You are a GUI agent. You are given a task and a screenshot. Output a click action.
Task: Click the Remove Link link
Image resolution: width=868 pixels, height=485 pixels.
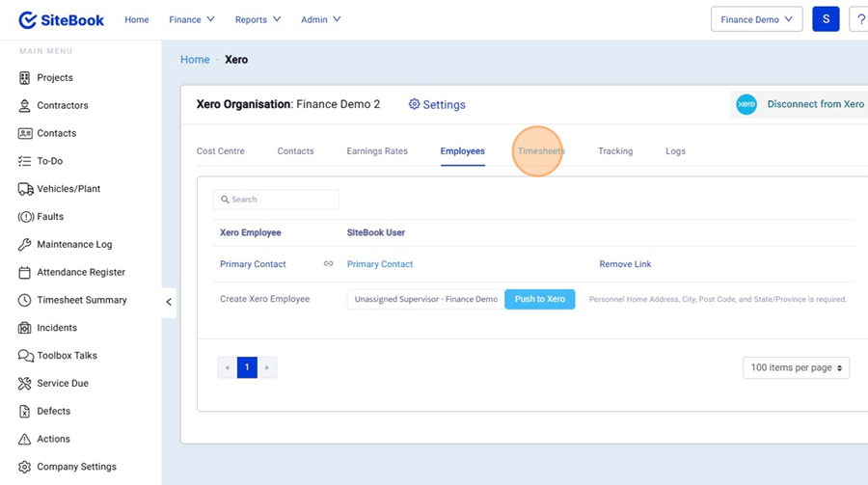coord(625,264)
